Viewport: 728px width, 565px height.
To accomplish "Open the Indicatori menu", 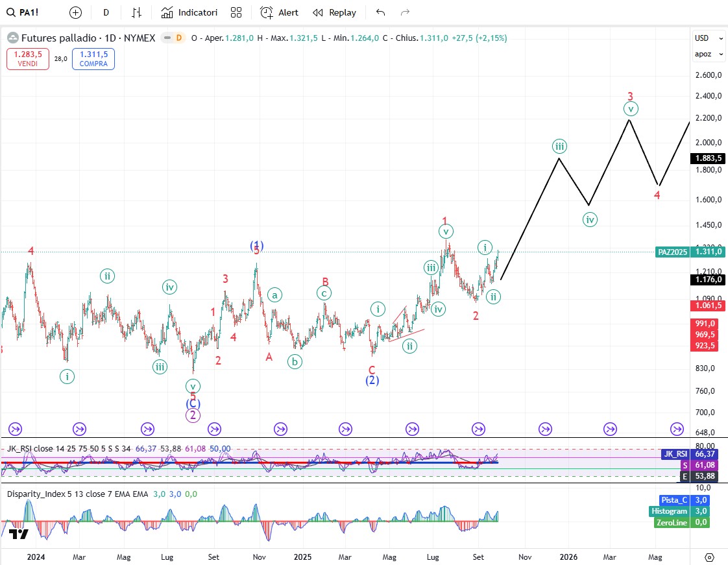I will point(189,12).
